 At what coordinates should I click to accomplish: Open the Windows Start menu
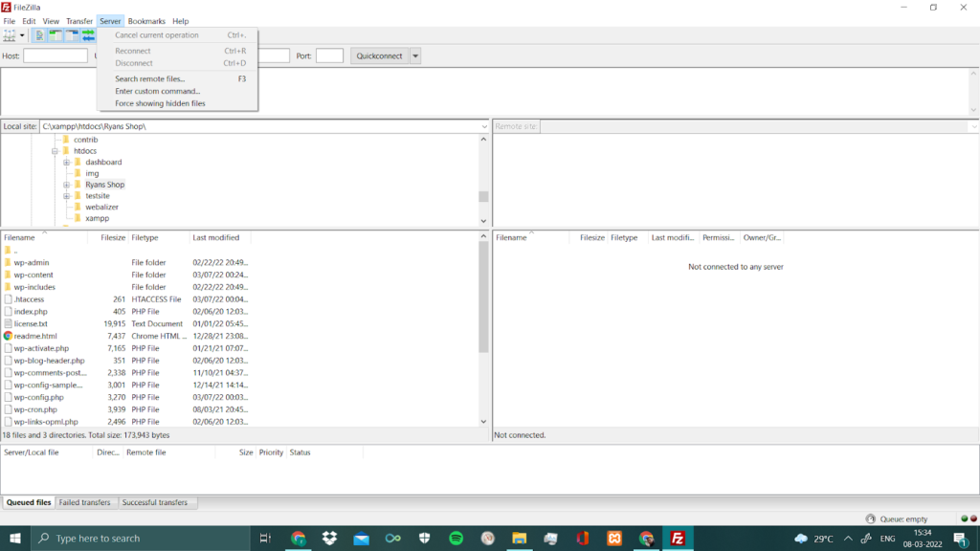(15, 539)
